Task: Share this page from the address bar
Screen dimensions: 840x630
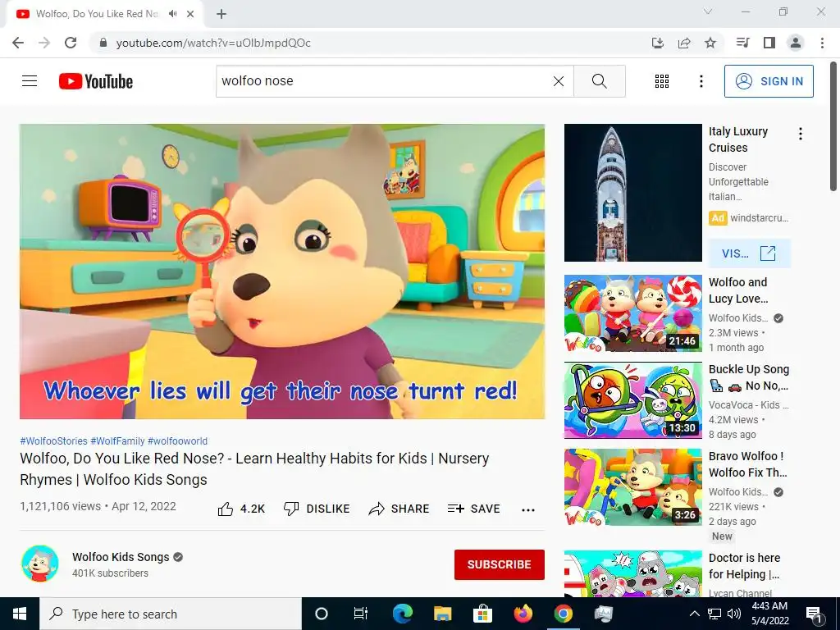Action: 683,43
